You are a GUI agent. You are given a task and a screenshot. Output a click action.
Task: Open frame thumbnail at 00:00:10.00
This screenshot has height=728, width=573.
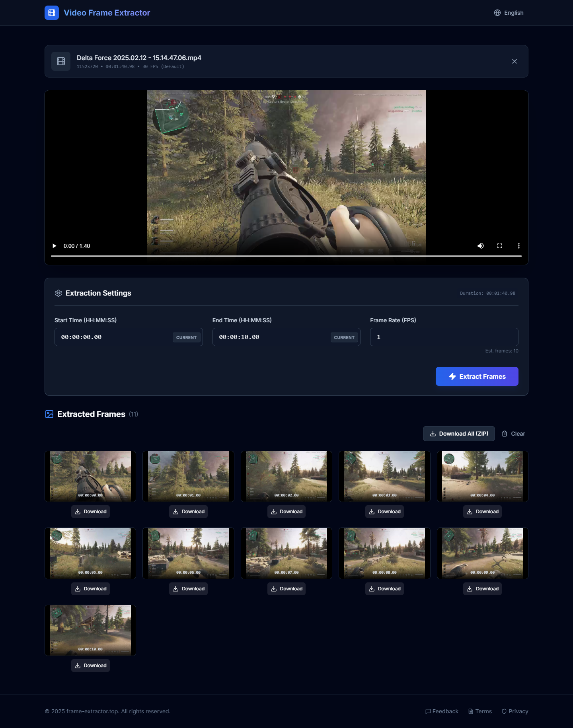point(90,630)
